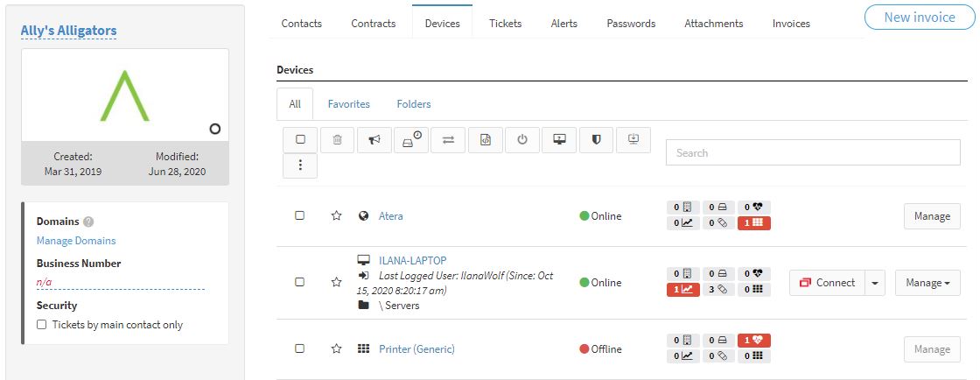This screenshot has width=980, height=380.
Task: Open the Manage Domains link
Action: pyautogui.click(x=76, y=241)
